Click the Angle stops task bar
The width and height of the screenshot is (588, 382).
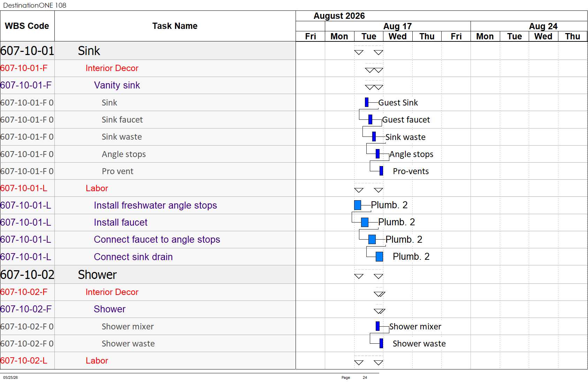tap(377, 154)
